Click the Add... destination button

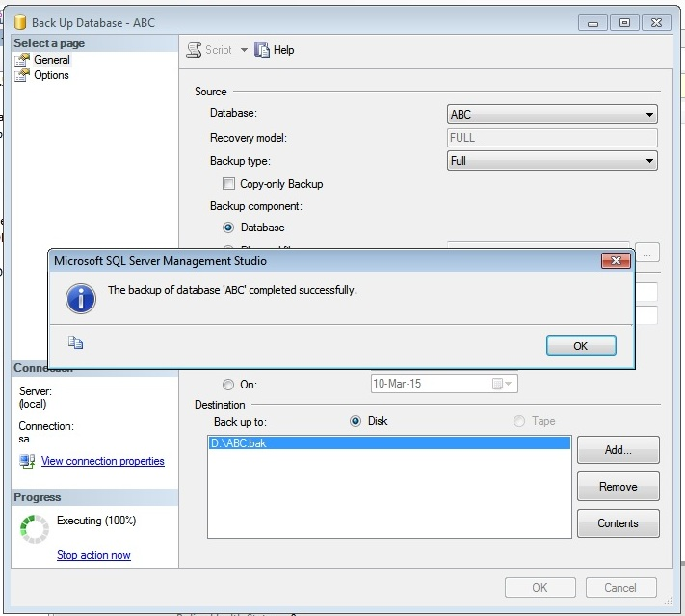click(619, 450)
